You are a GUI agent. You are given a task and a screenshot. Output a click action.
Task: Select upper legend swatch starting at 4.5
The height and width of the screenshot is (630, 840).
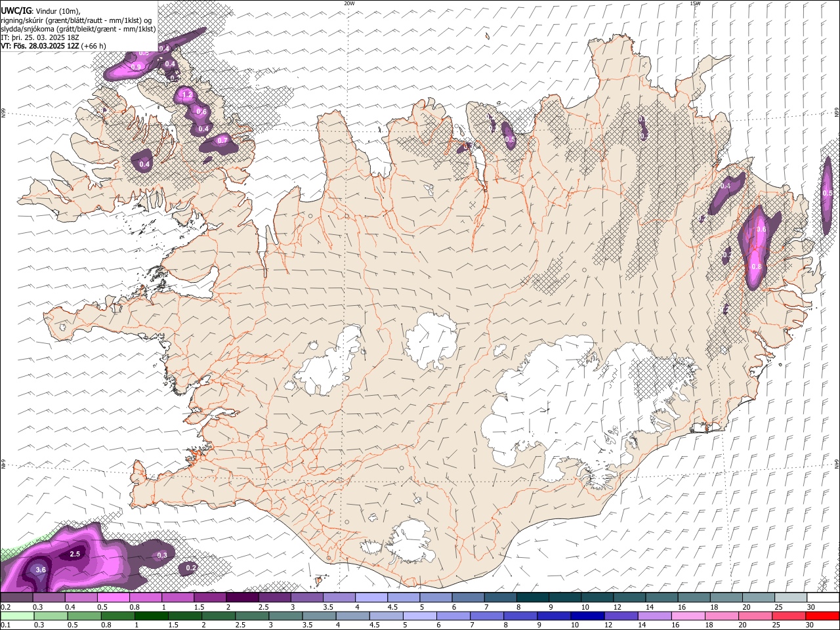point(404,598)
